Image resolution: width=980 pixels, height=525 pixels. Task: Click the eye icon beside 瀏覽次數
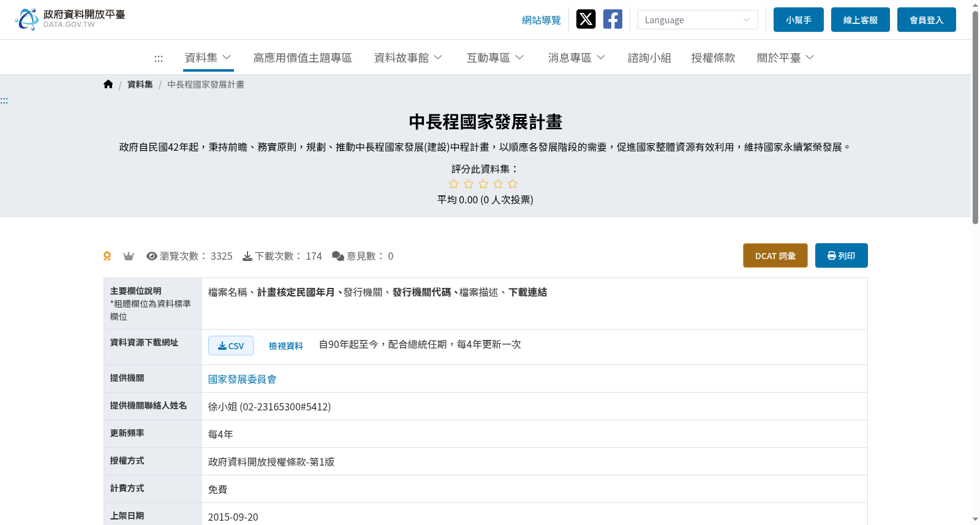[152, 256]
